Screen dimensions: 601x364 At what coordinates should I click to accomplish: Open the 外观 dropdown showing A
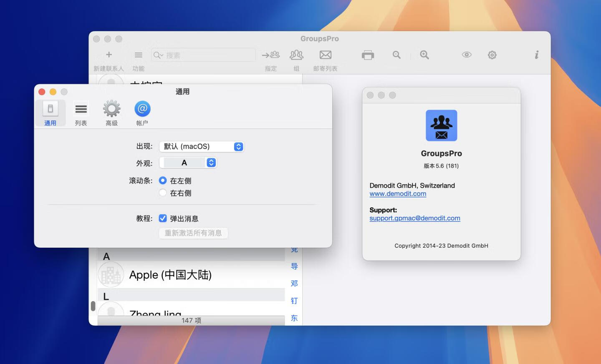[188, 163]
